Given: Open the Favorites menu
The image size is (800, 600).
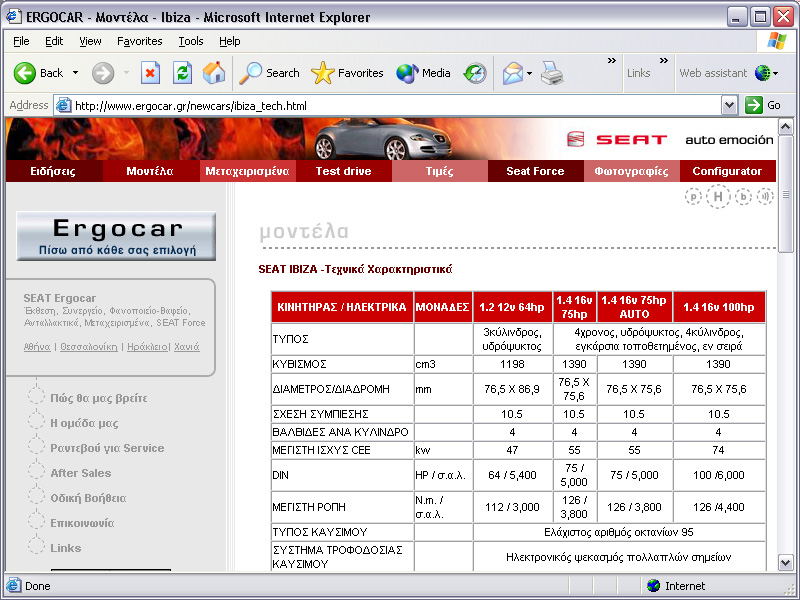Looking at the screenshot, I should [x=139, y=41].
